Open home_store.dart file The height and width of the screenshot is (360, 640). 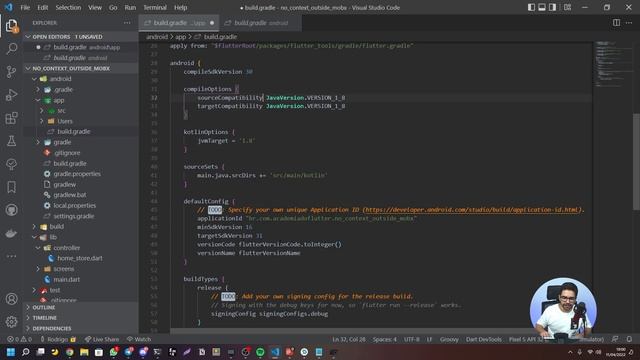pos(81,258)
